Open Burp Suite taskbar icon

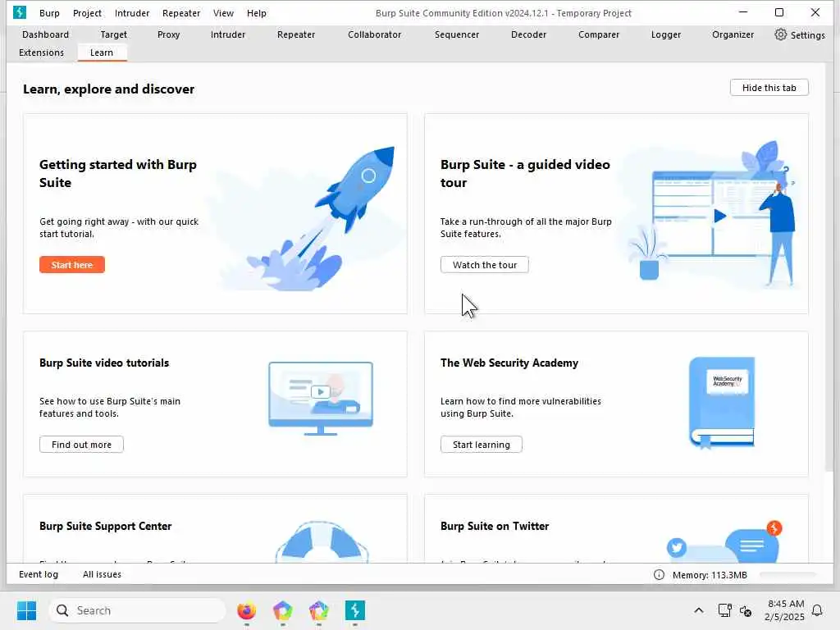tap(354, 610)
